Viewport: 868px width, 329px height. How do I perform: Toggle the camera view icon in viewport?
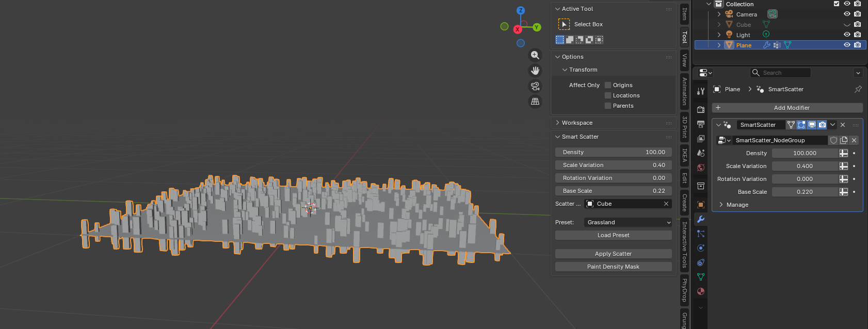click(x=535, y=86)
